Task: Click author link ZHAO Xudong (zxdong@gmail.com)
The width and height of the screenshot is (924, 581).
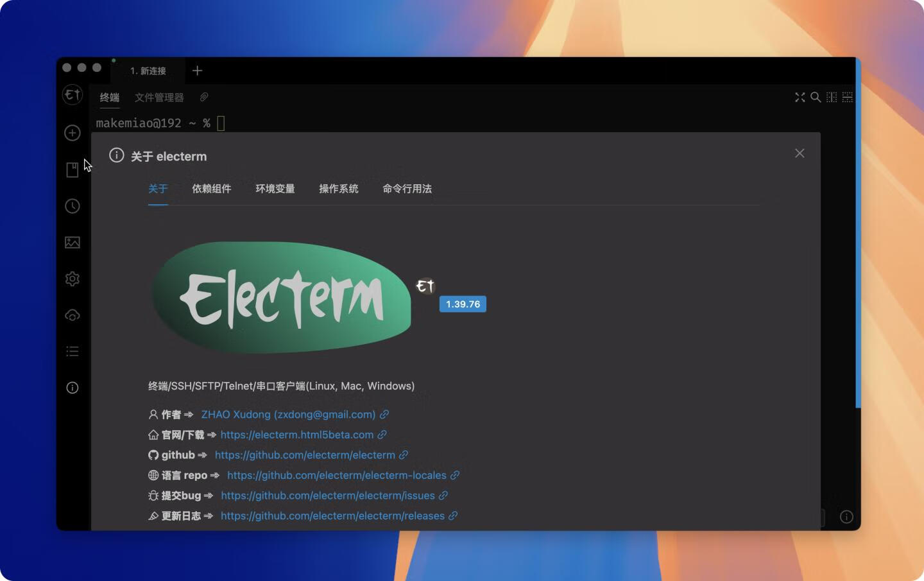Action: click(288, 415)
